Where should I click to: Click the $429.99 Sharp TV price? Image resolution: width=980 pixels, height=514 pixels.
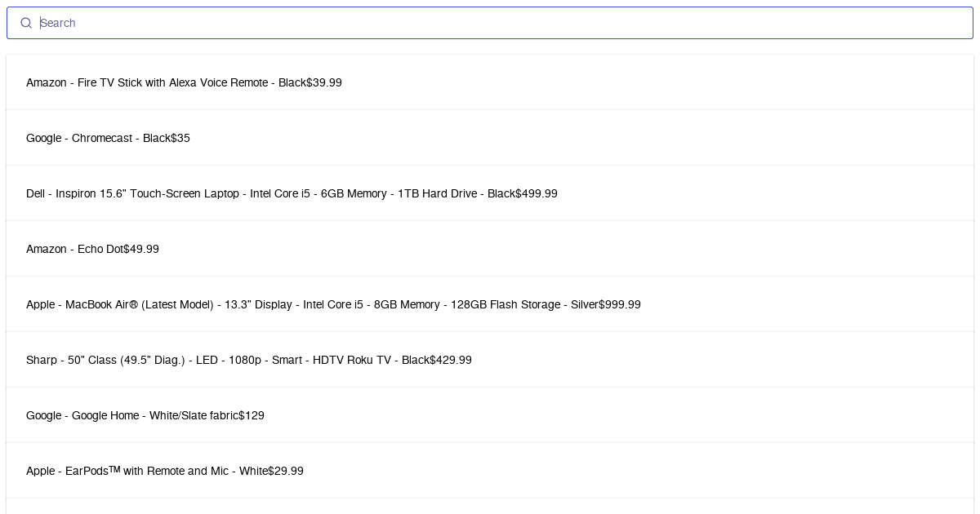coord(451,360)
